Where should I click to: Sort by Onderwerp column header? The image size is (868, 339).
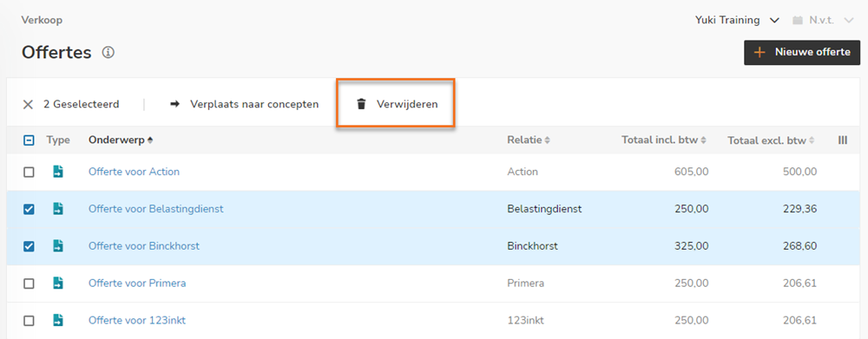coord(121,140)
